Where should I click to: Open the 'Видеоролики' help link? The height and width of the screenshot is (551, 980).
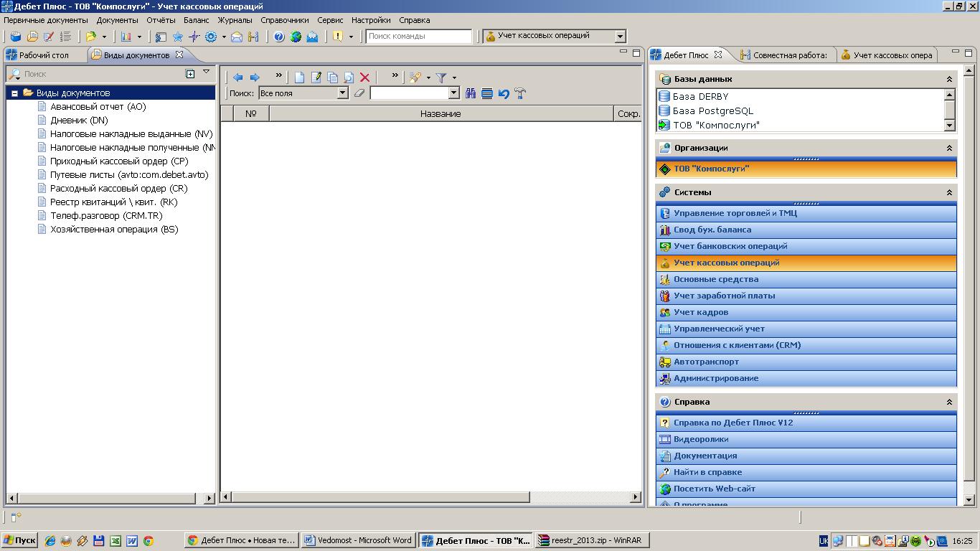pos(806,439)
